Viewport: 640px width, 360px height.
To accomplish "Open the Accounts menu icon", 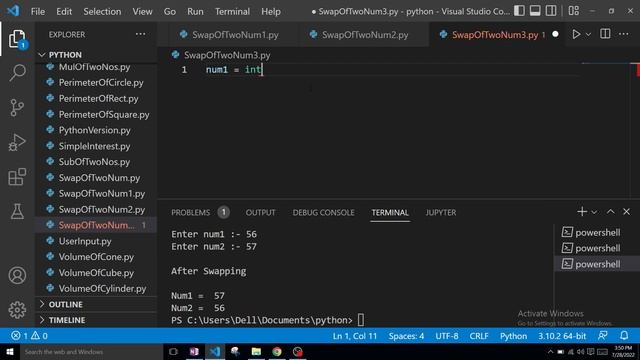I will (x=17, y=276).
